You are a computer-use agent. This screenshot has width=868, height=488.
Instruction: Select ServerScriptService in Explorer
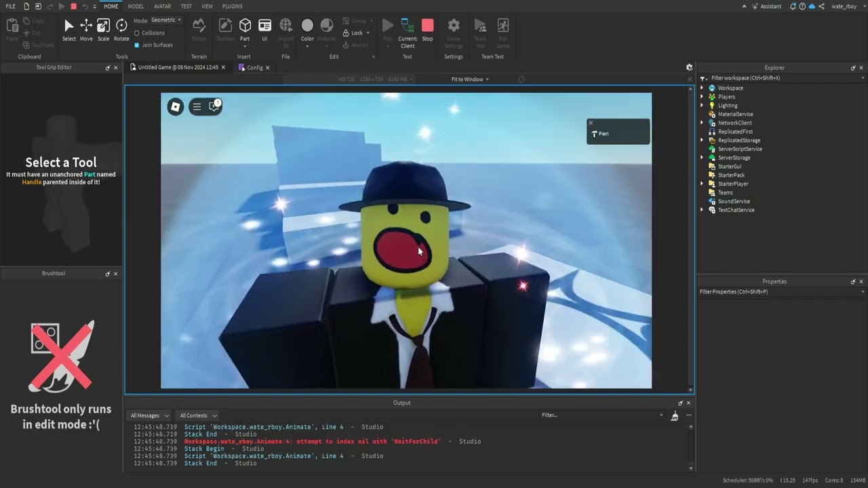point(740,149)
